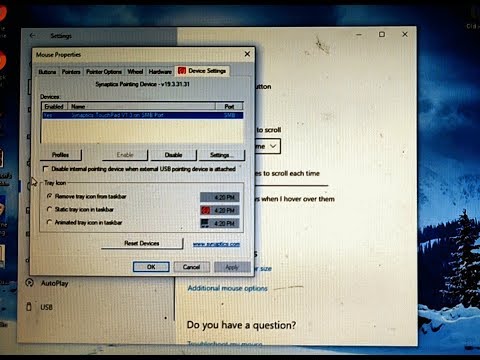The height and width of the screenshot is (360, 480).
Task: Adjust the lines to scroll slider
Action: (292, 185)
